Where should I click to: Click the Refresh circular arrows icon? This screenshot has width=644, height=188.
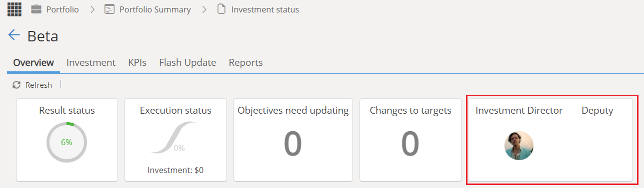pos(16,85)
